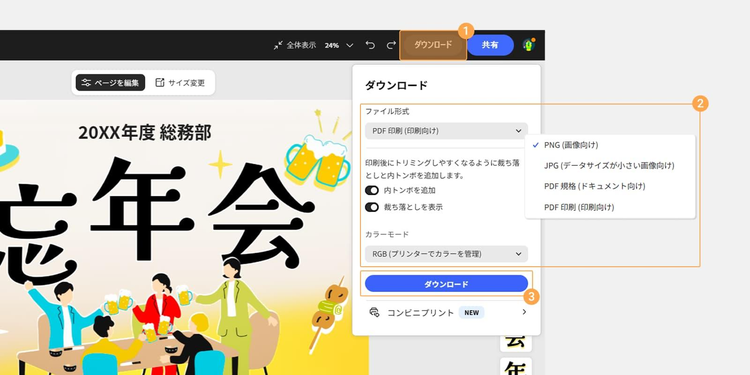Click the blue 共有 share button
750x375 pixels.
[490, 45]
